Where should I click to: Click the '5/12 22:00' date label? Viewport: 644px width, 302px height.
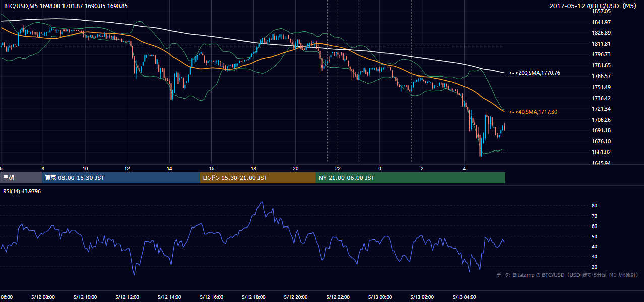337,297
